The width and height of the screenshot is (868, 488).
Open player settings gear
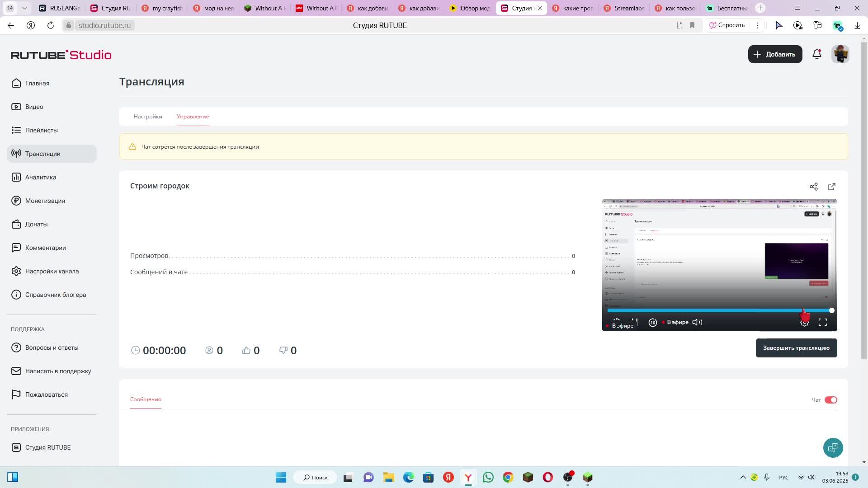click(x=804, y=323)
